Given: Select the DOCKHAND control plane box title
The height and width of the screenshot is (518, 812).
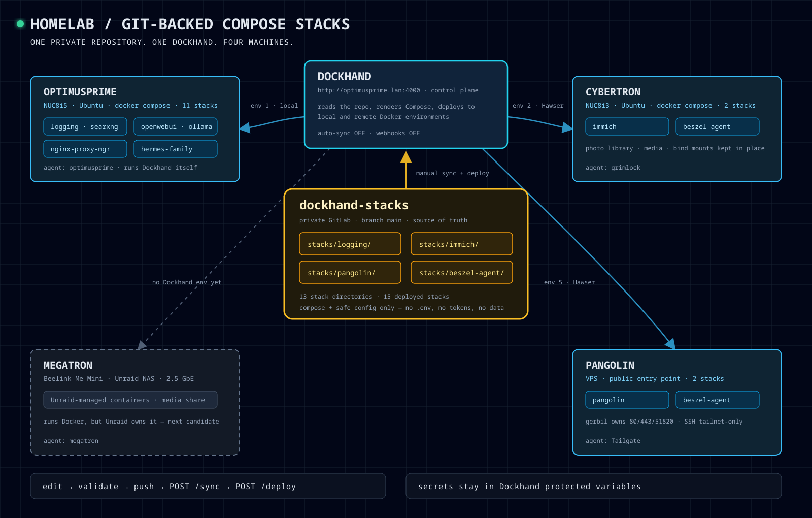Looking at the screenshot, I should click(344, 77).
